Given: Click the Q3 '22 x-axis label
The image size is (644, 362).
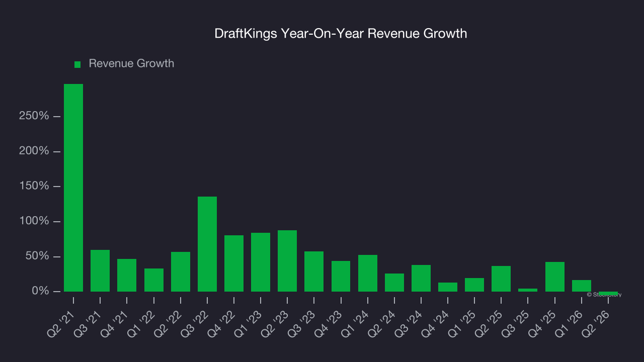Looking at the screenshot, I should (195, 324).
